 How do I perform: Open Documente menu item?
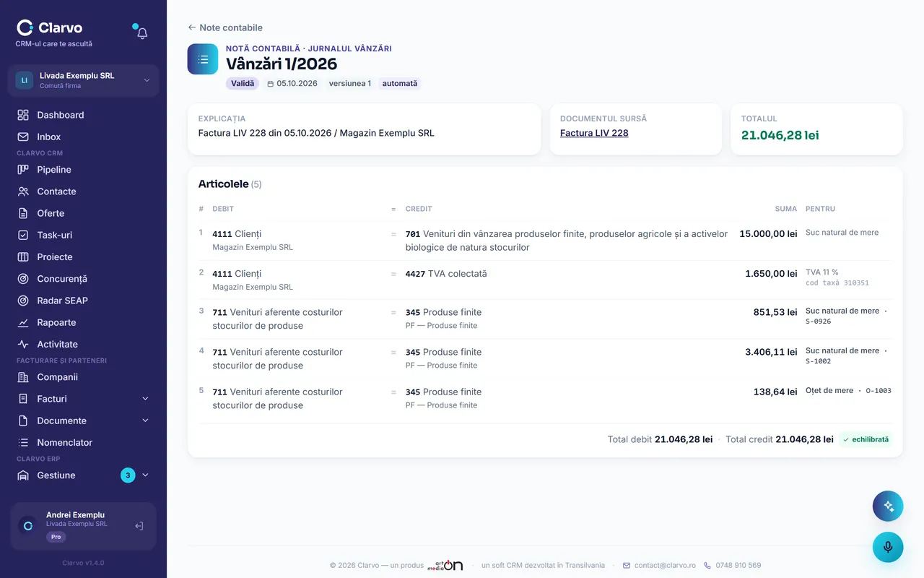(x=62, y=420)
